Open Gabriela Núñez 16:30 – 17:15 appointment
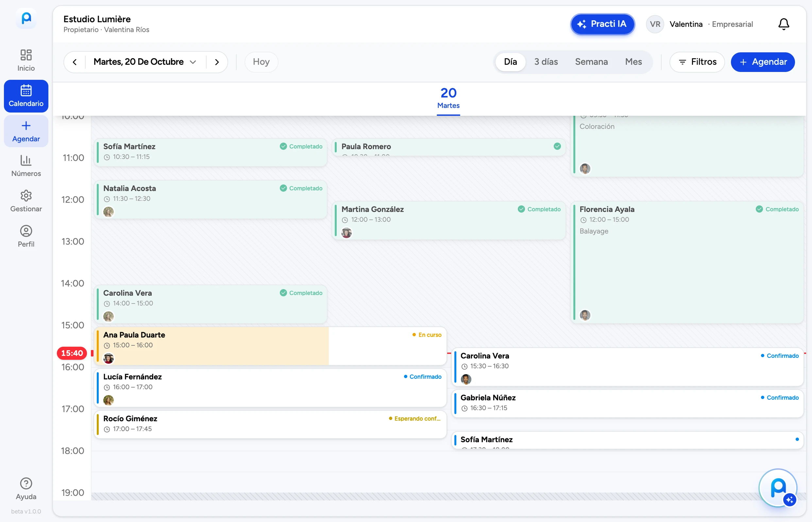The height and width of the screenshot is (522, 812). click(x=627, y=403)
